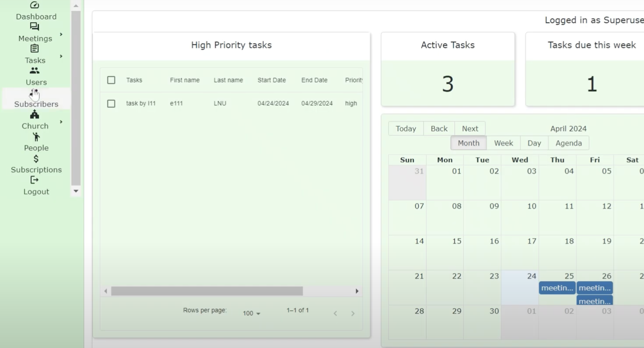The width and height of the screenshot is (644, 348).
Task: Go to next page of tasks table
Action: click(x=353, y=314)
